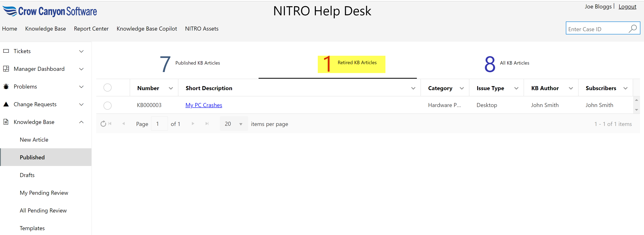
Task: Click the Problems bug icon
Action: click(6, 86)
